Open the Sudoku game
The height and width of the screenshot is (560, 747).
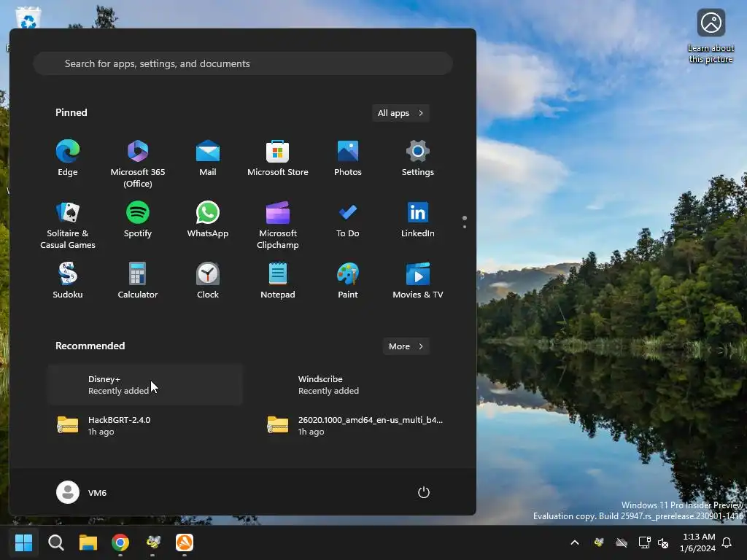(68, 281)
